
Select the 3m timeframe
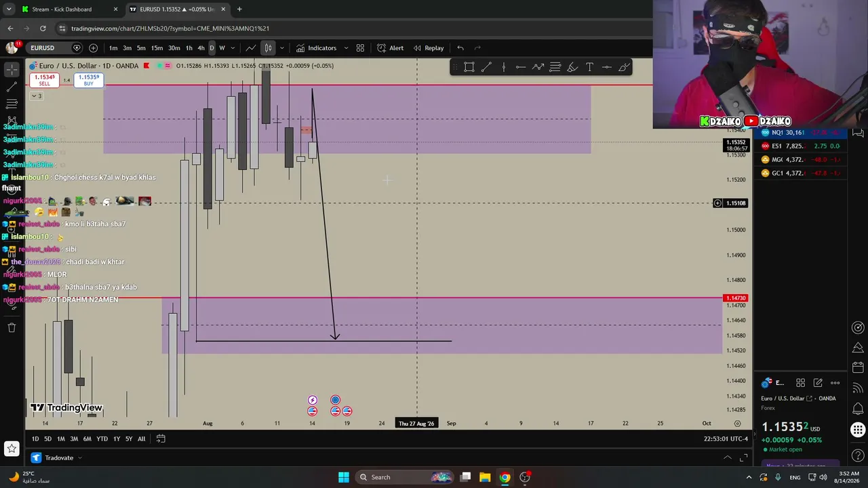pyautogui.click(x=127, y=48)
